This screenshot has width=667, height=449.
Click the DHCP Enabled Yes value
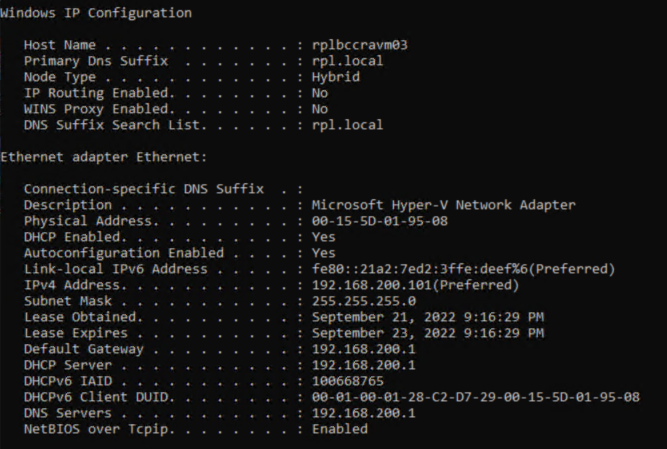click(323, 237)
